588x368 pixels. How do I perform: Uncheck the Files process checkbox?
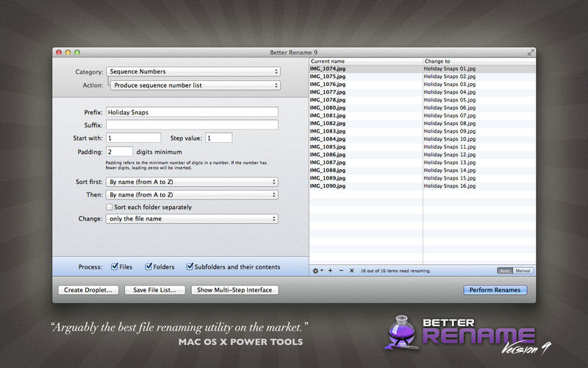click(x=115, y=266)
